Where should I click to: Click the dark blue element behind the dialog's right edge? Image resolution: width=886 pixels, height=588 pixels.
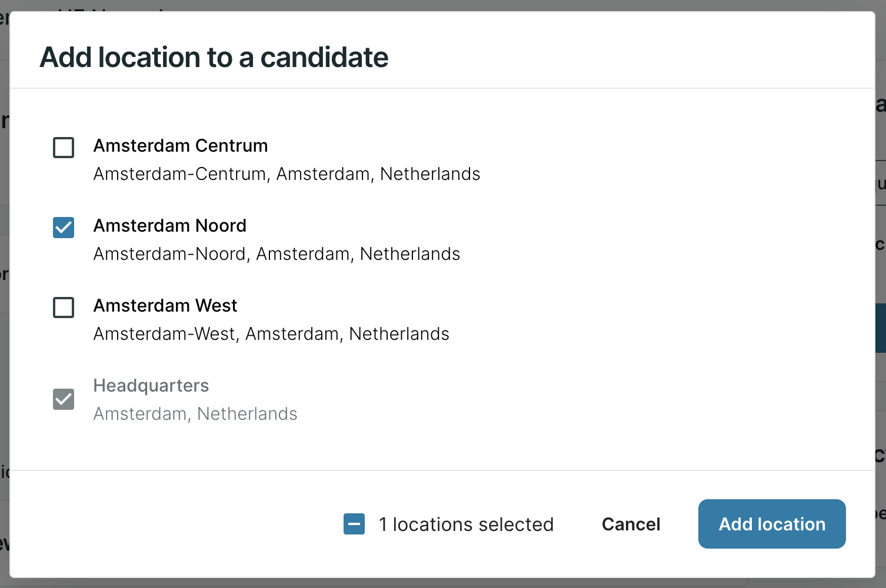pyautogui.click(x=880, y=328)
